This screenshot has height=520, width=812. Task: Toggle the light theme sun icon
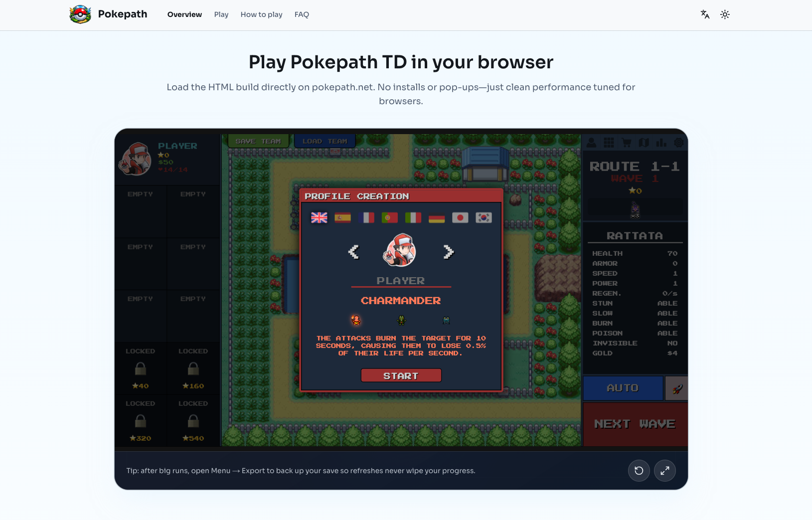click(725, 14)
